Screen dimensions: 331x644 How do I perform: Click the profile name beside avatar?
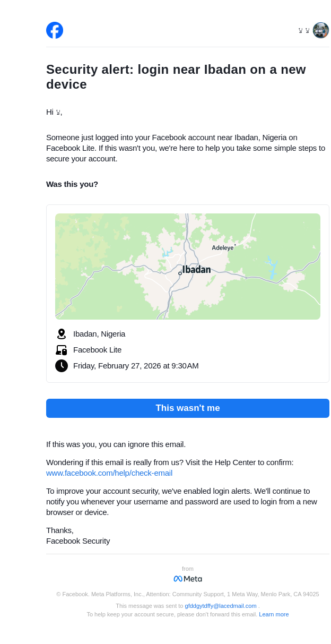point(304,31)
